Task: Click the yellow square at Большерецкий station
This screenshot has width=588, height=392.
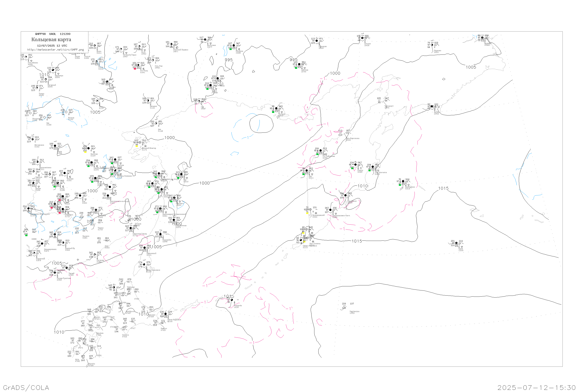Action: coord(307,213)
